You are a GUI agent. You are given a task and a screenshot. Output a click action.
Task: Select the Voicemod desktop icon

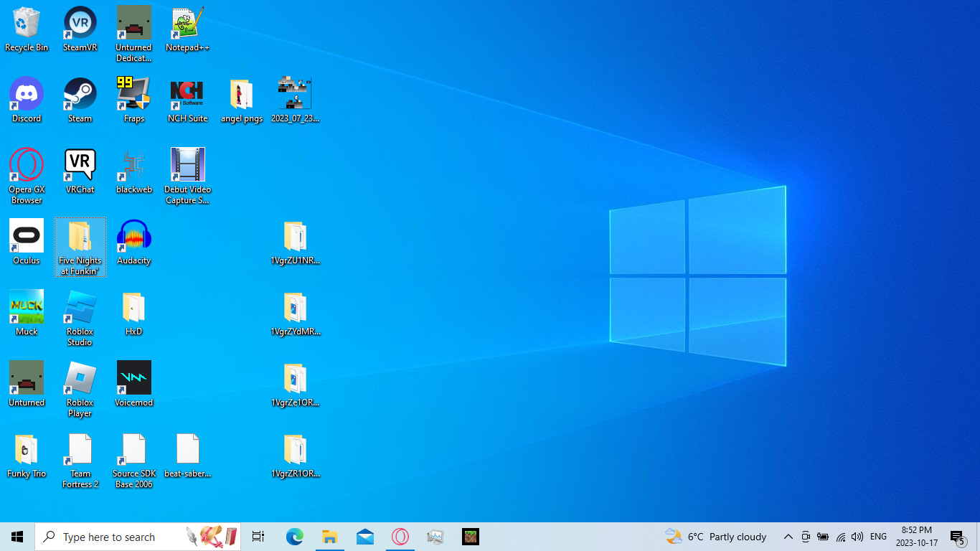coord(133,385)
